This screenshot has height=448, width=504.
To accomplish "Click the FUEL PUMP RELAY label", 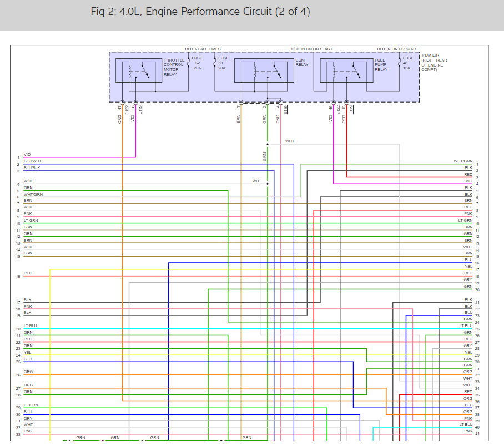I will [x=381, y=64].
